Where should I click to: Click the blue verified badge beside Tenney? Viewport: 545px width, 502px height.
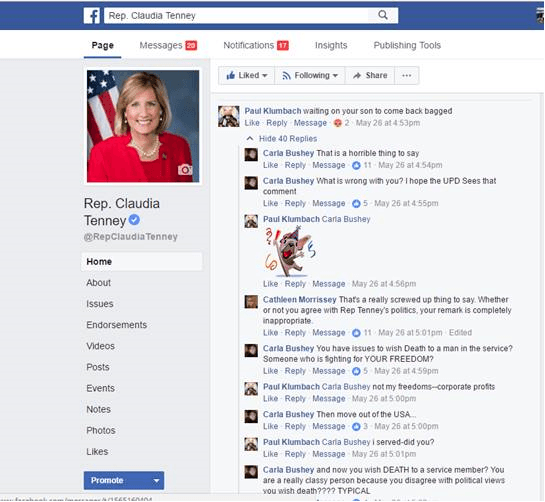coord(134,220)
